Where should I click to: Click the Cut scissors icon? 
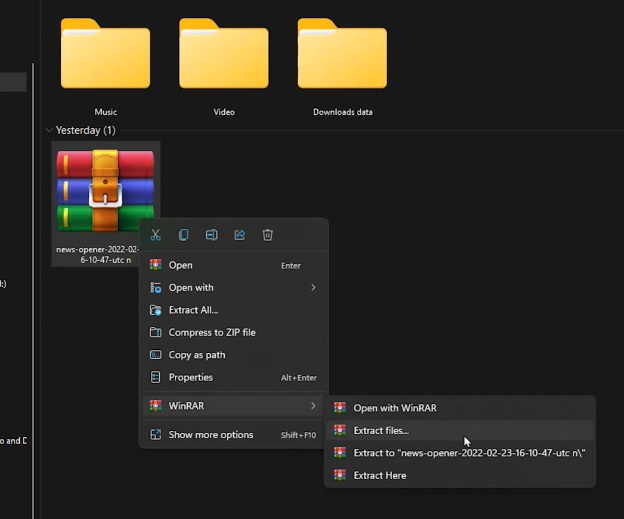click(x=155, y=235)
